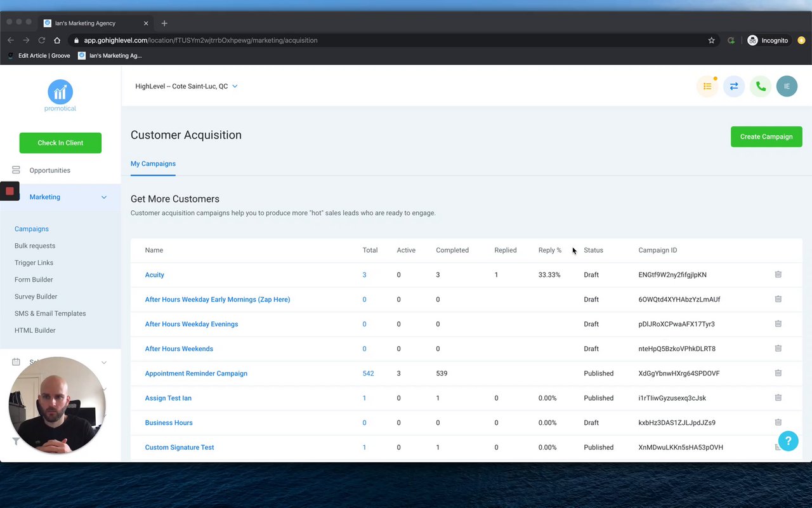Click trash icon for Assign Test Ian
Screen dimensions: 812x508
778,398
